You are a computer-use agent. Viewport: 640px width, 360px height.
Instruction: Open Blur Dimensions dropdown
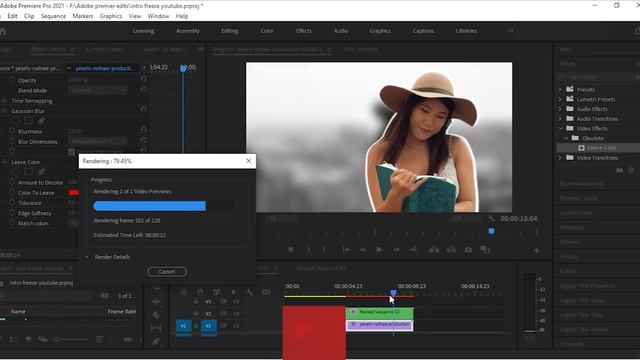click(98, 141)
